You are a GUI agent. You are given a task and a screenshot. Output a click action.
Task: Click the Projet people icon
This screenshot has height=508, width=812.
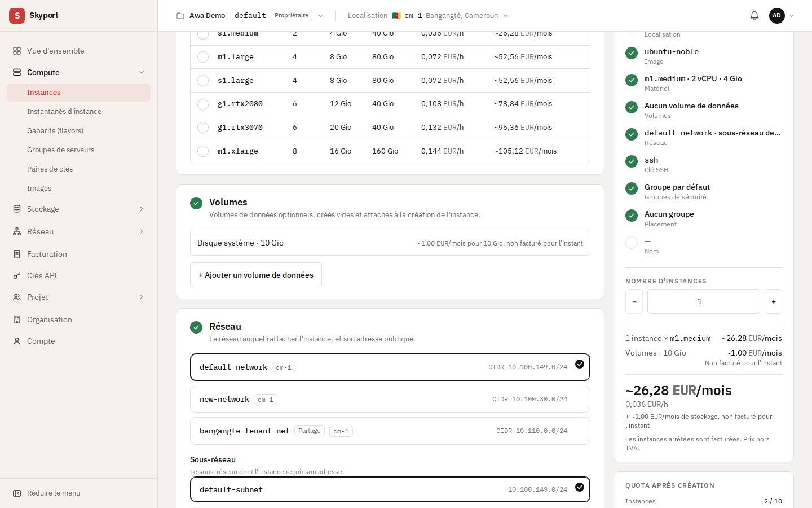[x=17, y=297]
